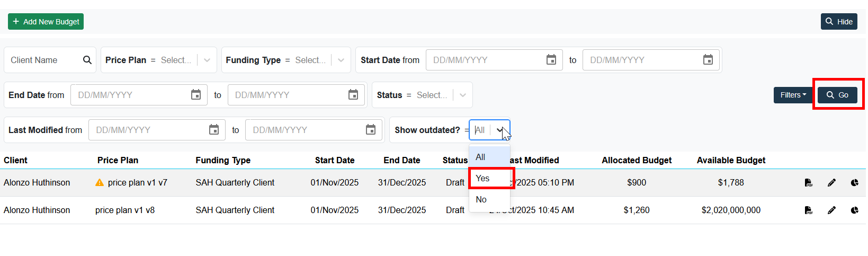
Task: Pick All in Show outdated list
Action: pyautogui.click(x=480, y=157)
